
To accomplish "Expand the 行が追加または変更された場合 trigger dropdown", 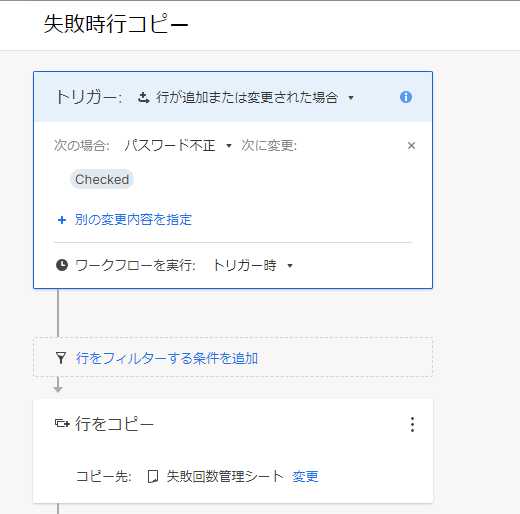I will click(x=351, y=98).
